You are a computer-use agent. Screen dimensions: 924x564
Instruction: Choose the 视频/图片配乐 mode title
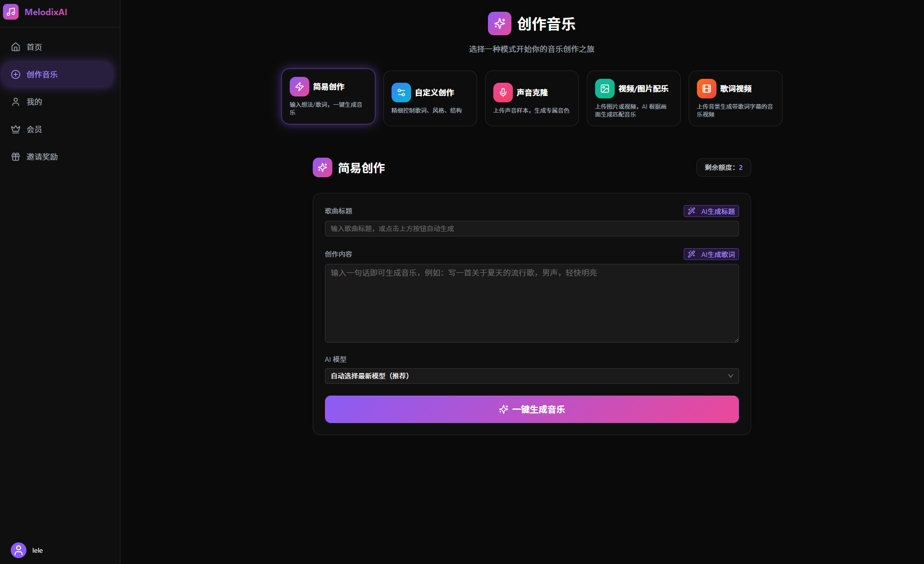(644, 89)
